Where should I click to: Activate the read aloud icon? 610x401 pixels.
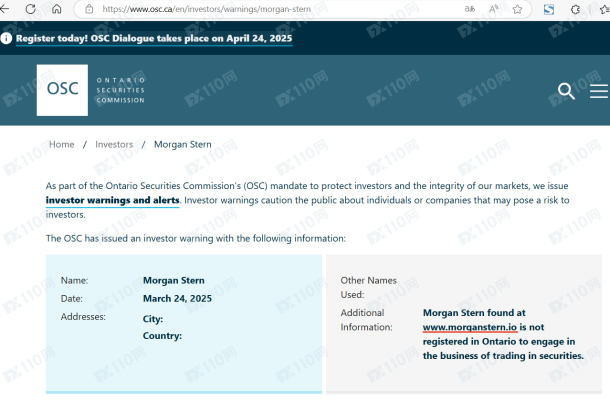click(494, 9)
